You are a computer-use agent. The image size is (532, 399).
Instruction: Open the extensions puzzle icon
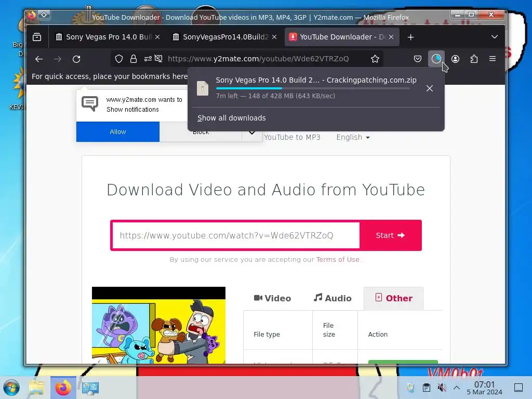(x=474, y=59)
